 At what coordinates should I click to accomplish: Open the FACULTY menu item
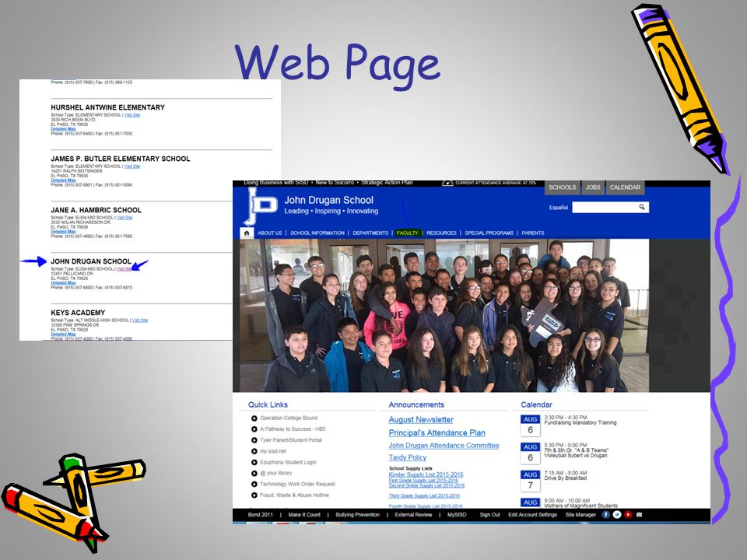[x=407, y=233]
